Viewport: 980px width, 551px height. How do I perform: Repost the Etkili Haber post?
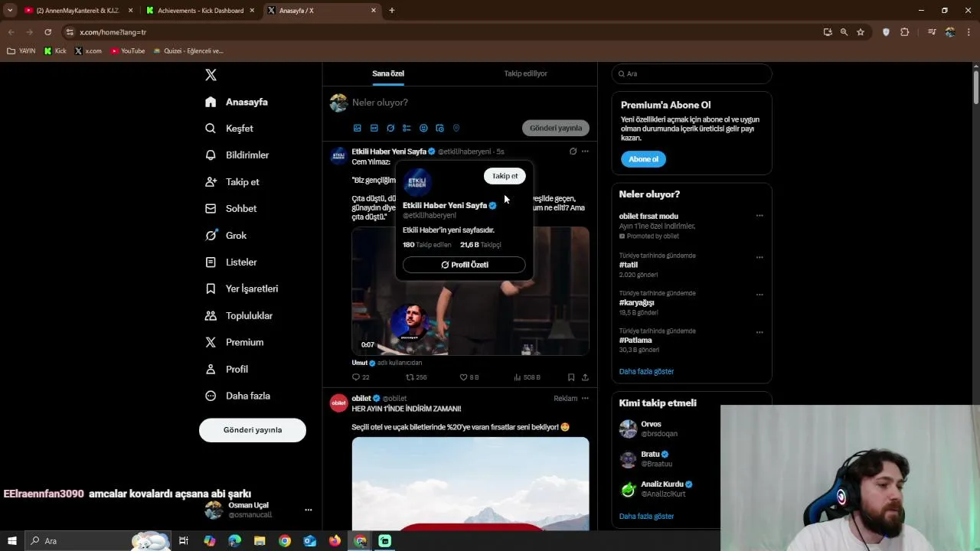(416, 377)
